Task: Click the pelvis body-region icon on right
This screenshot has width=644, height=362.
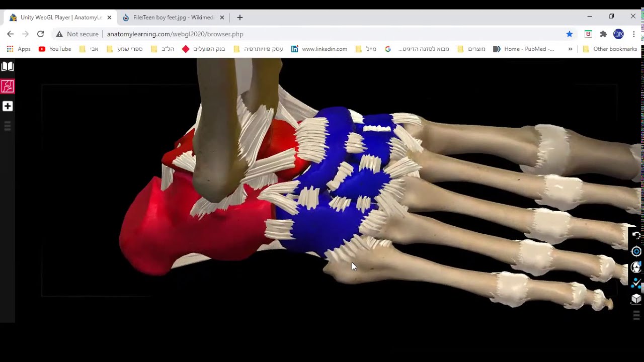Action: (x=636, y=267)
